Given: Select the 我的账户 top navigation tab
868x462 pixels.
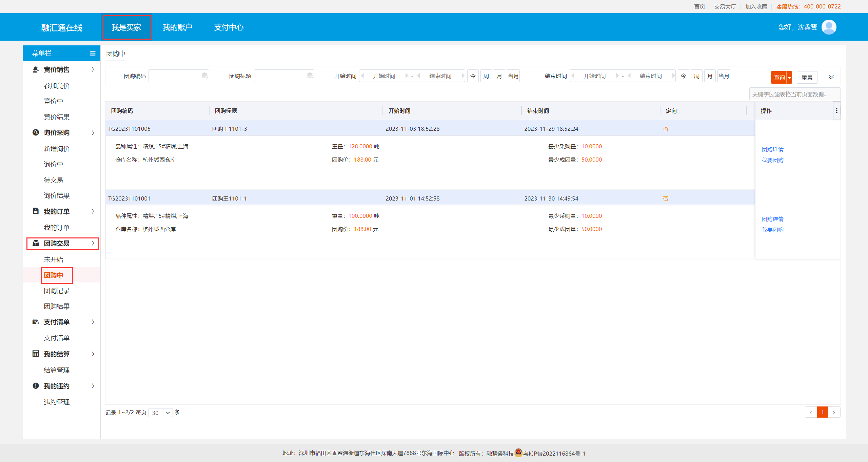Looking at the screenshot, I should point(177,27).
